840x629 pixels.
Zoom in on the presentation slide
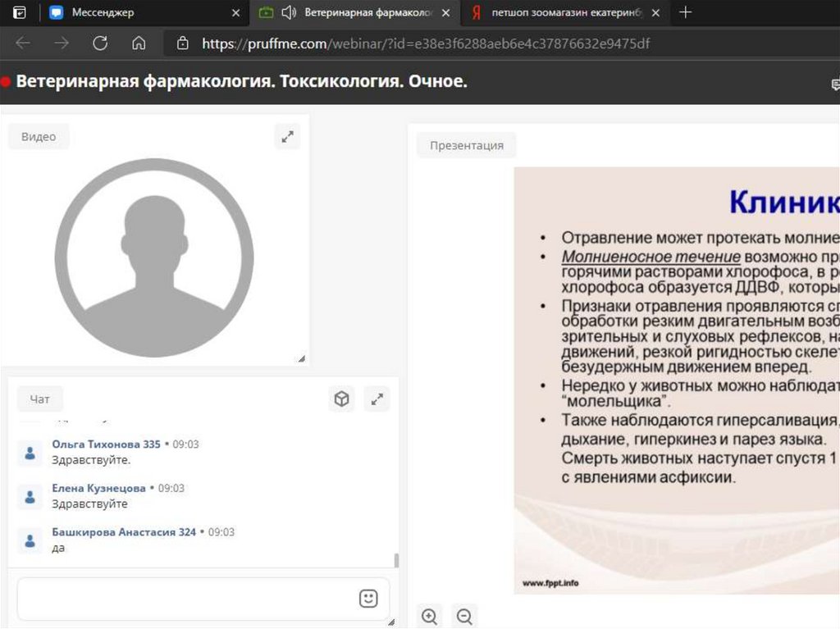pyautogui.click(x=429, y=616)
